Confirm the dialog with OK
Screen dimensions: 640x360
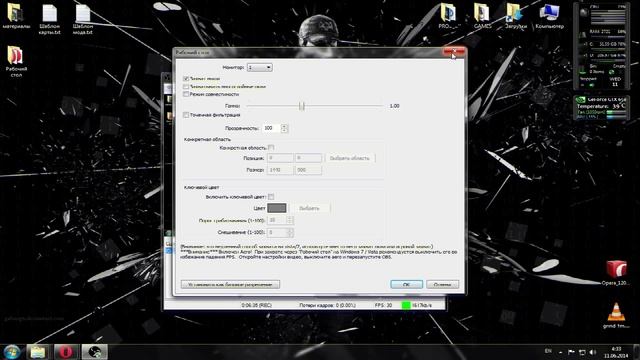(407, 284)
